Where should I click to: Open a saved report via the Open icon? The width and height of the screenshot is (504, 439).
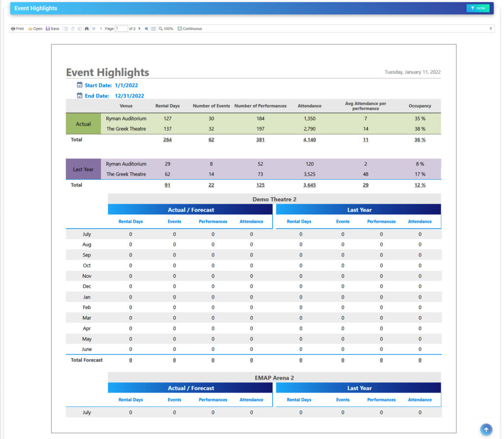pyautogui.click(x=34, y=28)
